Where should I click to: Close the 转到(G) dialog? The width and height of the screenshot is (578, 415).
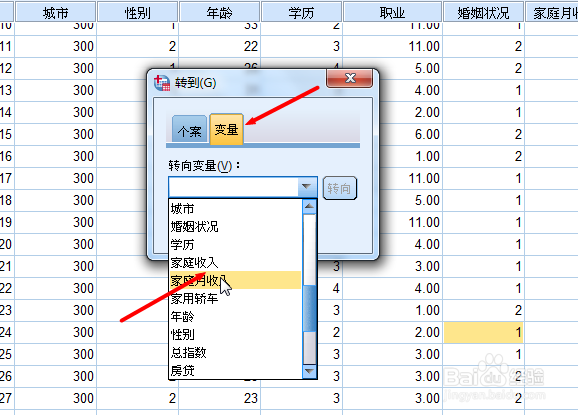click(x=349, y=78)
